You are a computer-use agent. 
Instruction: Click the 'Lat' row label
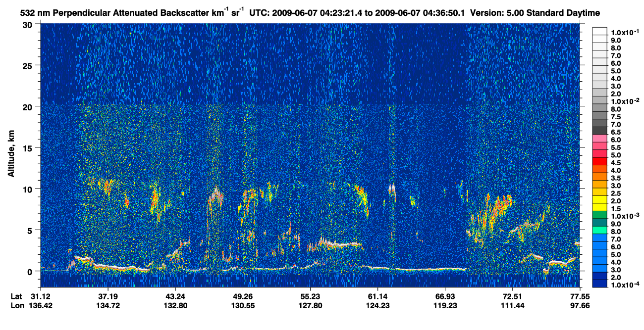[x=17, y=296]
